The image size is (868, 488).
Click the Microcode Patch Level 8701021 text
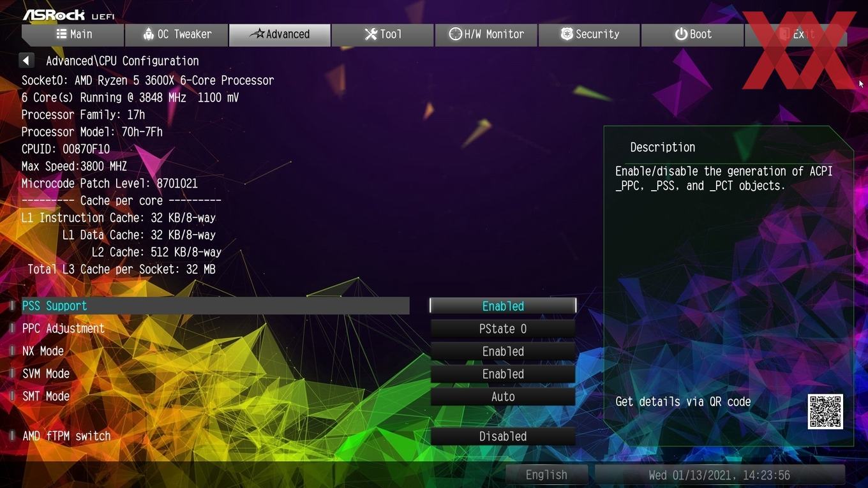click(x=110, y=184)
